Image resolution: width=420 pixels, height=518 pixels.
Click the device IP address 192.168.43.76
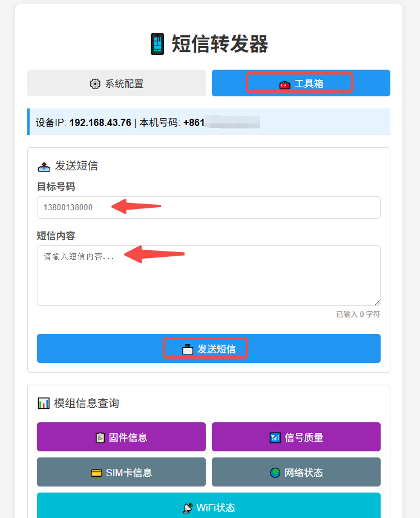point(100,122)
